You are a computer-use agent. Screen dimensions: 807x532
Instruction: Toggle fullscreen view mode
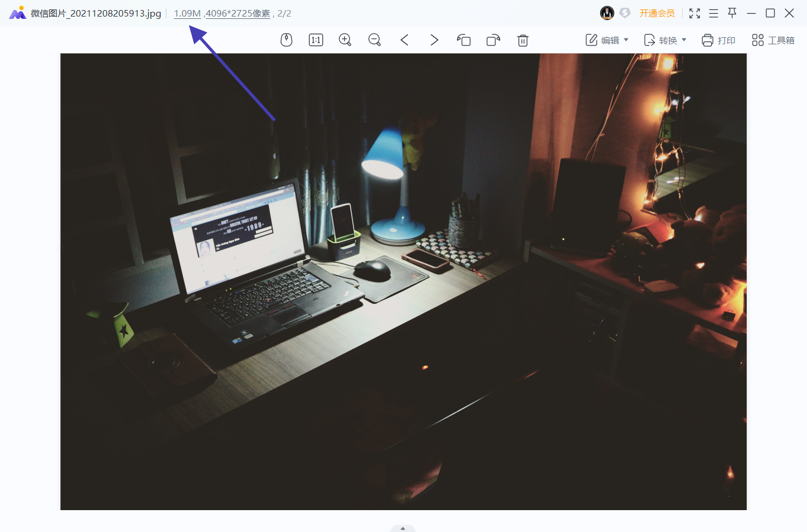click(x=695, y=13)
